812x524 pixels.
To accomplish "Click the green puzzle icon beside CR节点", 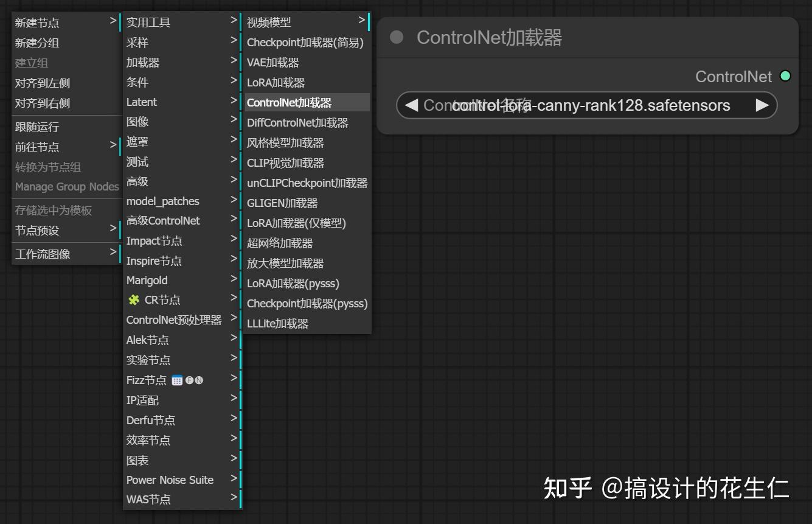I will coord(133,299).
